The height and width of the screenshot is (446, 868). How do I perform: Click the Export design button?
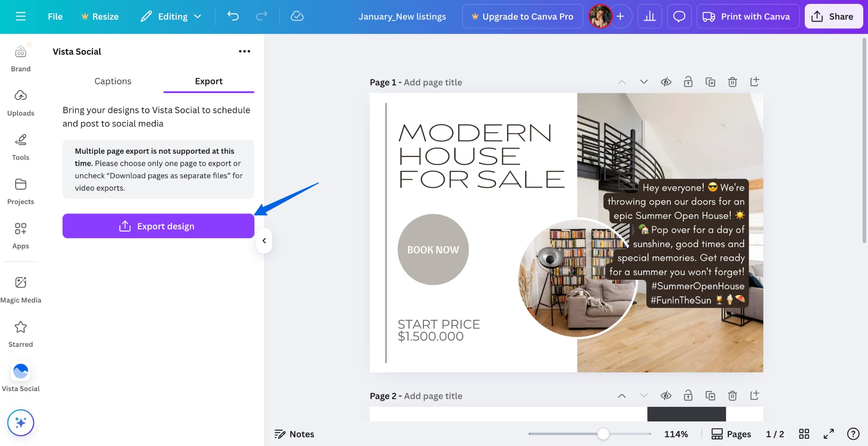tap(158, 226)
